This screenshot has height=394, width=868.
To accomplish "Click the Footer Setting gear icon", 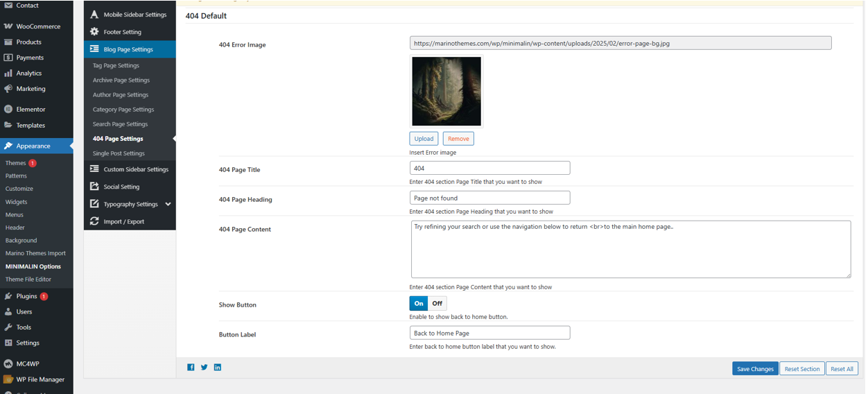I will [x=94, y=32].
